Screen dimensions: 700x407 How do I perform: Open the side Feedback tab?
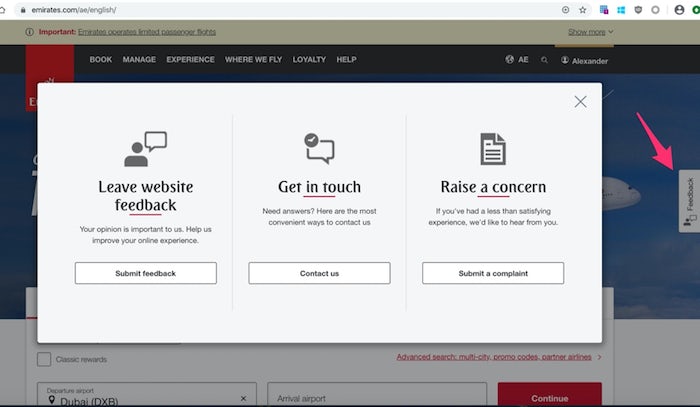point(689,200)
